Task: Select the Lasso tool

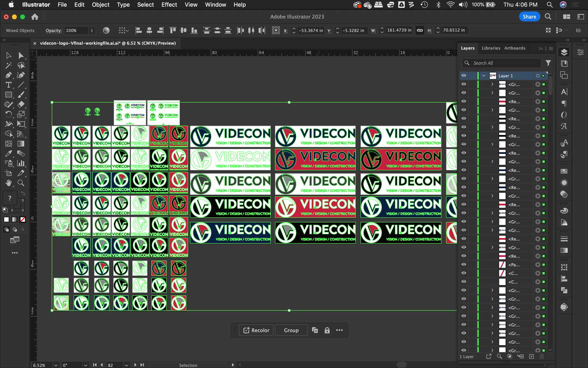Action: (21, 65)
